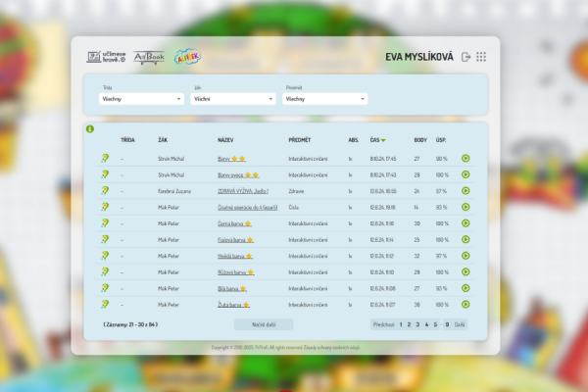Viewport: 588px width, 392px height.
Task: Click the Čísla subject cell
Action: point(293,207)
